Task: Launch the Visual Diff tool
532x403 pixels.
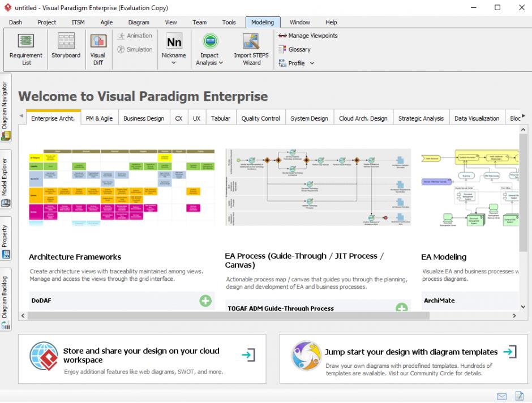Action: tap(98, 49)
